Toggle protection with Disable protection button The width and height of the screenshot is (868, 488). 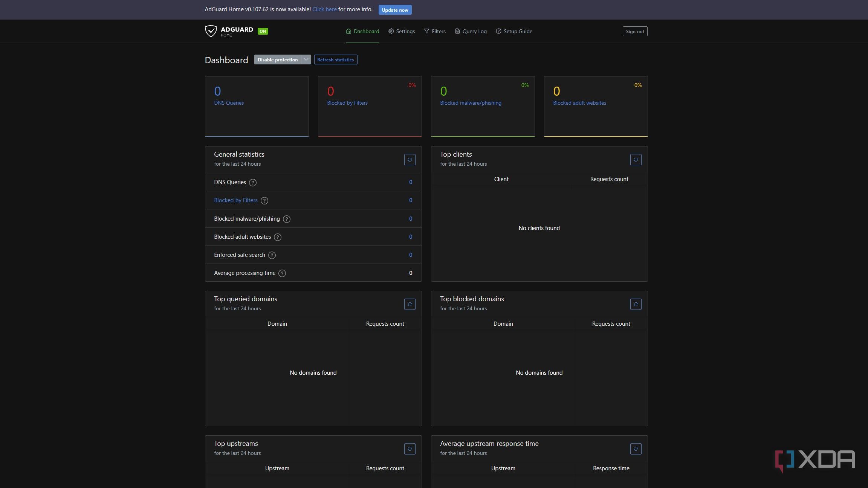(x=277, y=59)
